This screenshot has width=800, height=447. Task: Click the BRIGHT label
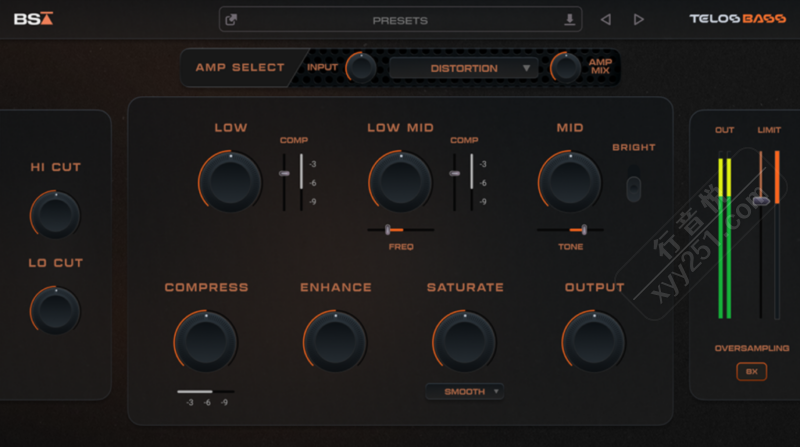tap(634, 147)
